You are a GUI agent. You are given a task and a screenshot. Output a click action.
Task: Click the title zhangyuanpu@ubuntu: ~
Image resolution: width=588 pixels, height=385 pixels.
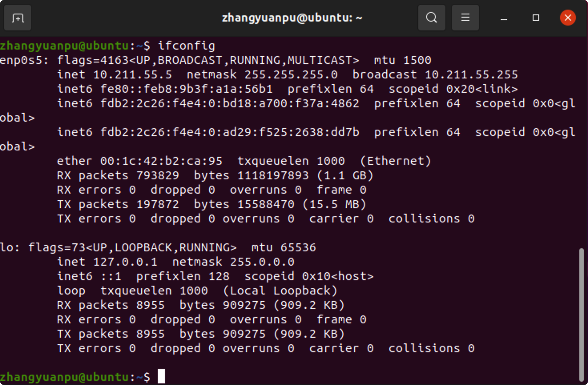click(x=292, y=18)
